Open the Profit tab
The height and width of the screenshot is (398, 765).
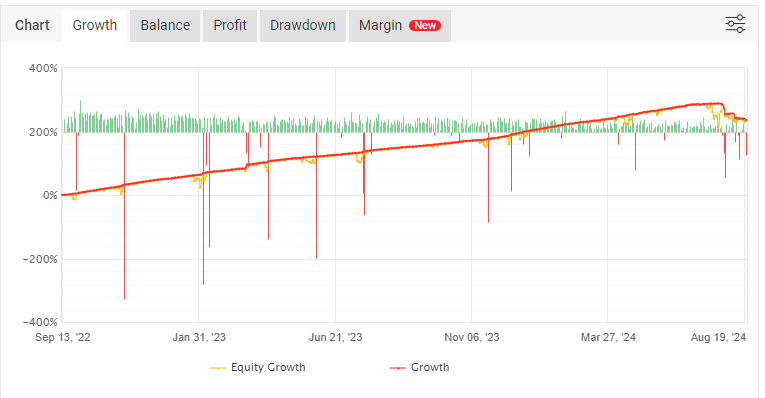click(x=230, y=25)
